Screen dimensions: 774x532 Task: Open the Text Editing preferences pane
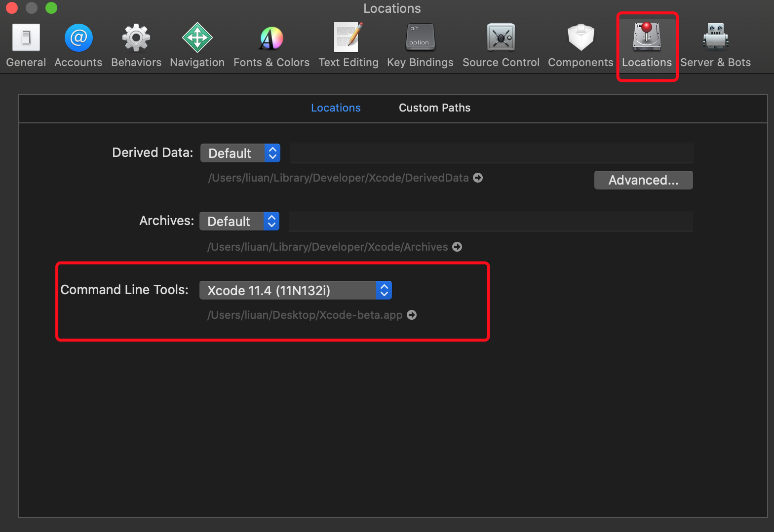(348, 45)
